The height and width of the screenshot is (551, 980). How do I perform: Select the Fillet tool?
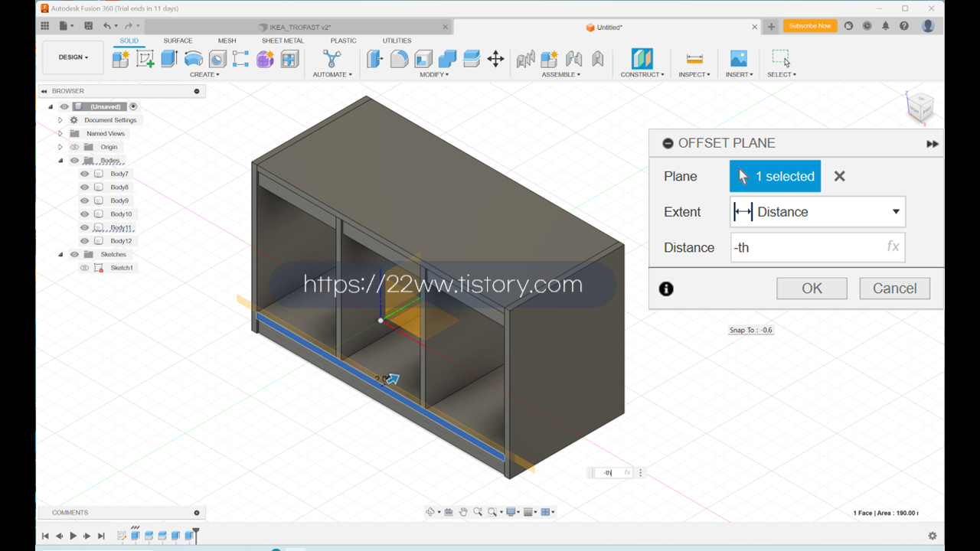click(x=399, y=59)
